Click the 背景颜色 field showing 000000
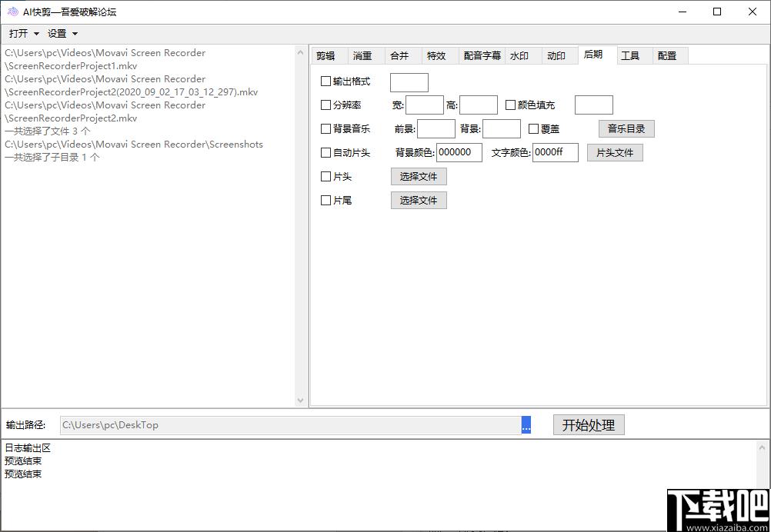The width and height of the screenshot is (771, 532). point(459,152)
